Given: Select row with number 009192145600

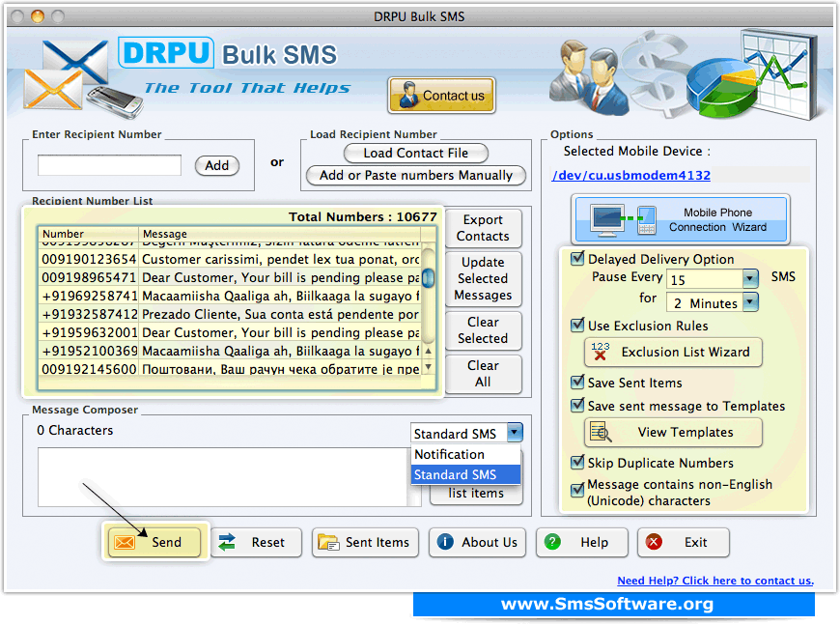Looking at the screenshot, I should point(231,369).
